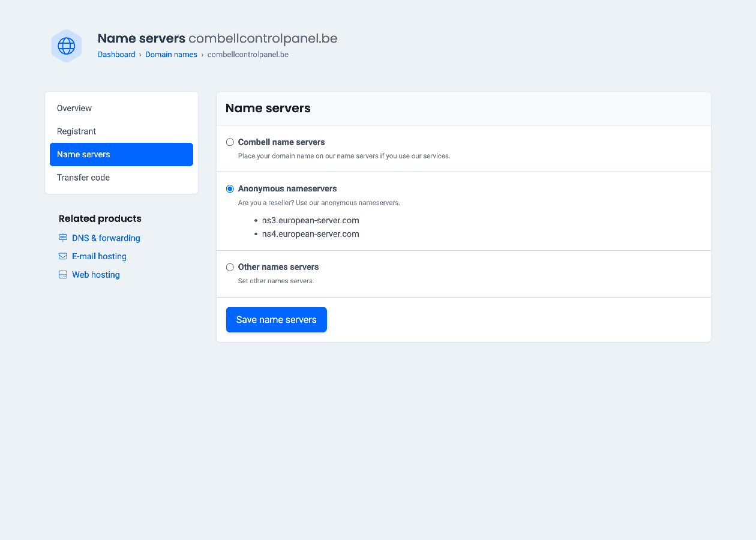756x540 pixels.
Task: Click the Other names servers label
Action: click(278, 267)
